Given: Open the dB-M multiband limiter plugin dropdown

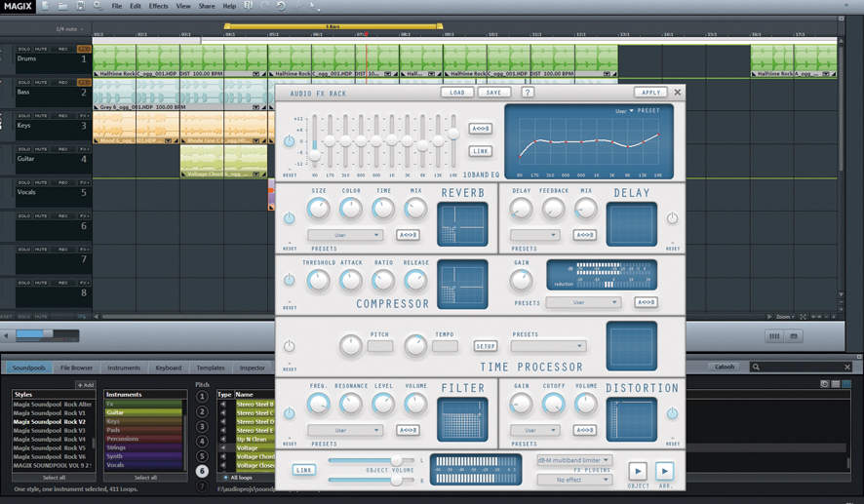Looking at the screenshot, I should point(573,460).
